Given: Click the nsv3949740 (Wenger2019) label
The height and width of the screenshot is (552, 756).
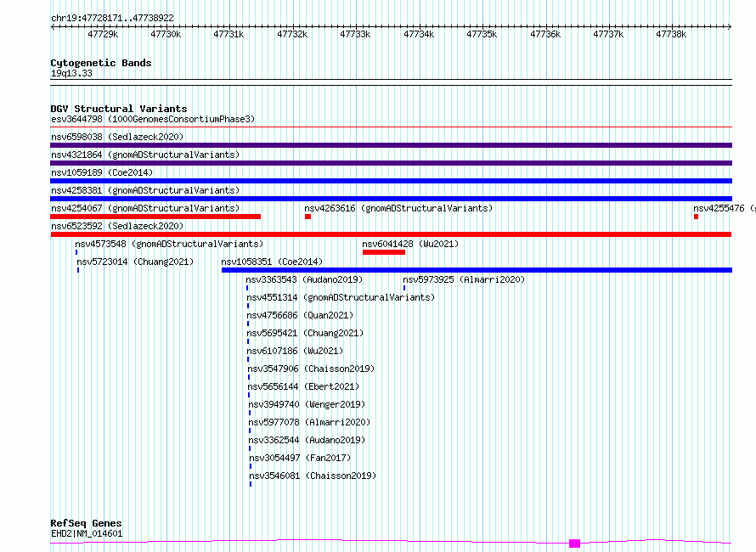Looking at the screenshot, I should [x=307, y=404].
